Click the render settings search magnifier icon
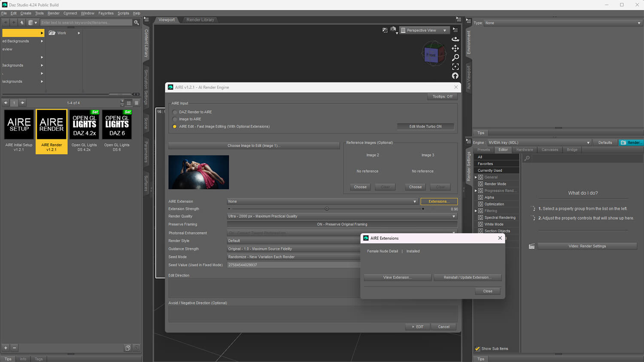The height and width of the screenshot is (362, 644). pyautogui.click(x=527, y=158)
